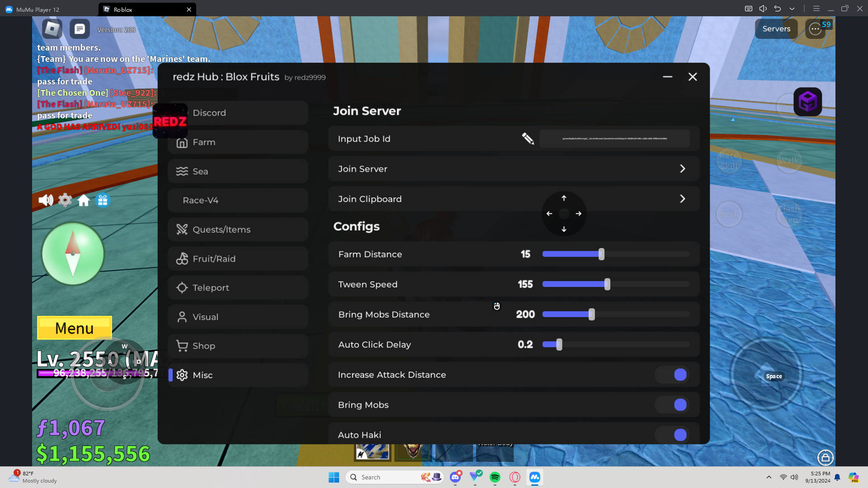This screenshot has height=488, width=868.
Task: Close the Roblox tab in MuMu
Action: (x=189, y=9)
